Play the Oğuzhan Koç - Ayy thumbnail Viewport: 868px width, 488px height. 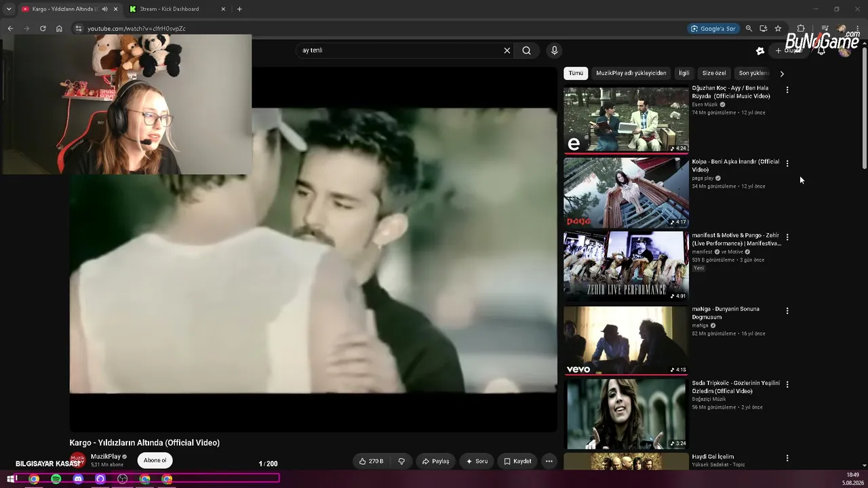(x=626, y=119)
